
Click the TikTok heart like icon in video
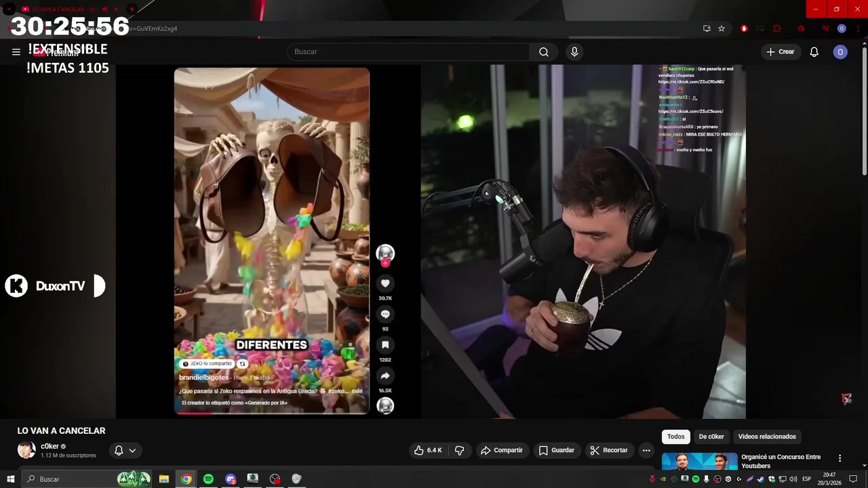tap(385, 283)
